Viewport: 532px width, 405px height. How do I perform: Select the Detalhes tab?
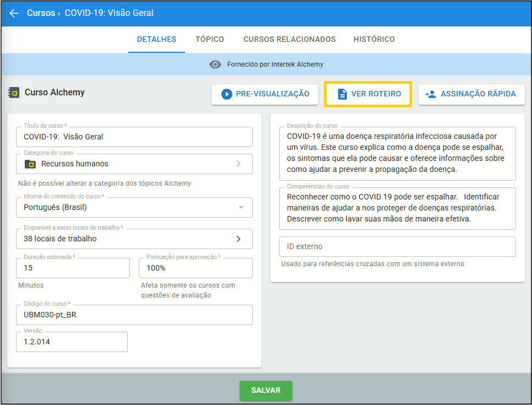156,39
